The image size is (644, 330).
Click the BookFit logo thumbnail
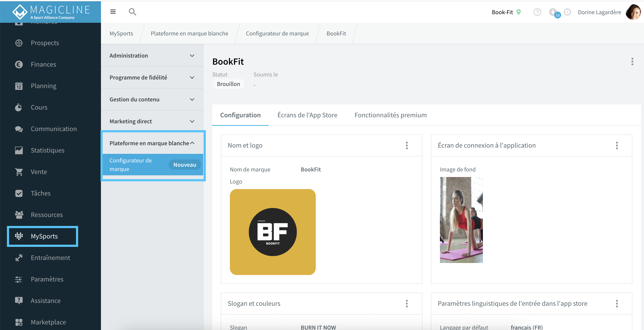pos(273,232)
